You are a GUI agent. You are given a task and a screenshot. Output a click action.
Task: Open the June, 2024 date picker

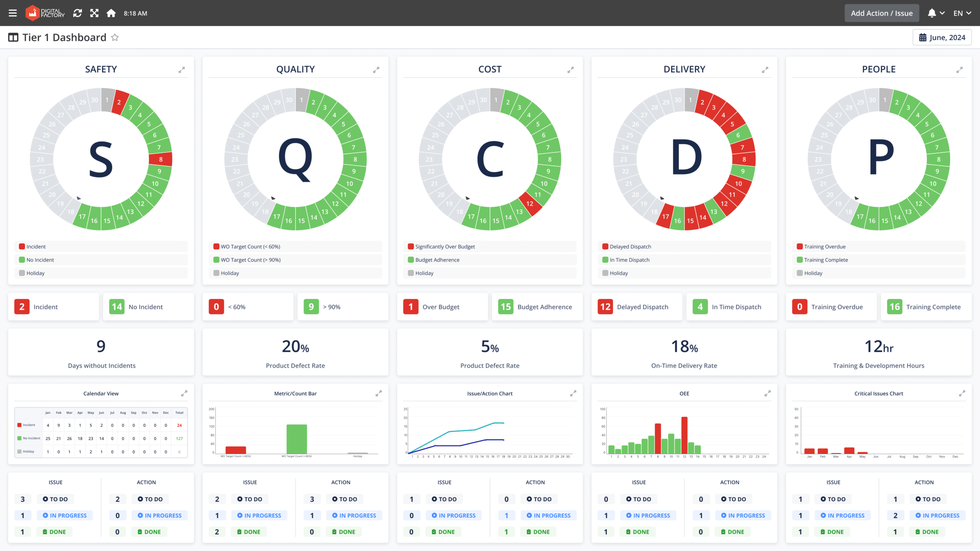coord(942,37)
